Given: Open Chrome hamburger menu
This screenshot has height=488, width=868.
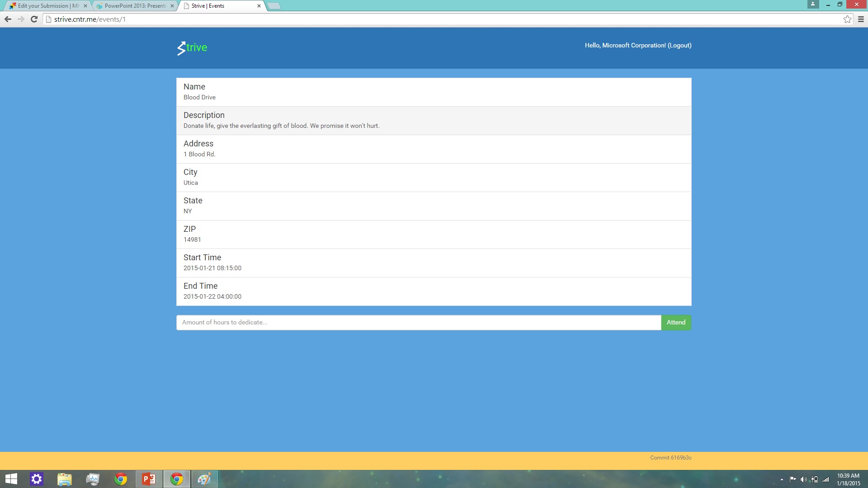Looking at the screenshot, I should [x=861, y=19].
